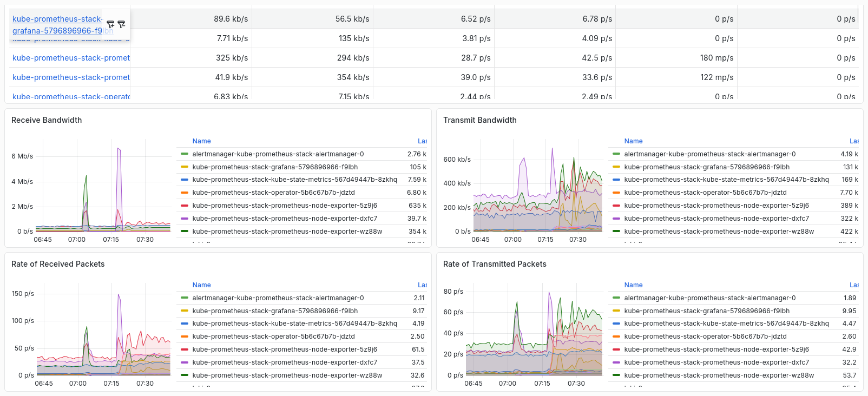
Task: Toggle the grafana series label in Transmit Bandwidth legend
Action: click(707, 167)
